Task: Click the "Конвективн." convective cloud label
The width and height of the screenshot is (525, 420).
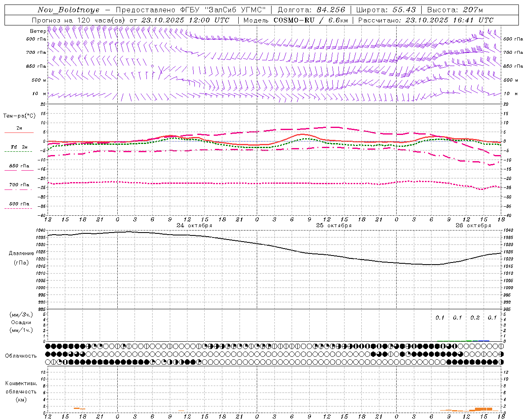Action: [21, 383]
